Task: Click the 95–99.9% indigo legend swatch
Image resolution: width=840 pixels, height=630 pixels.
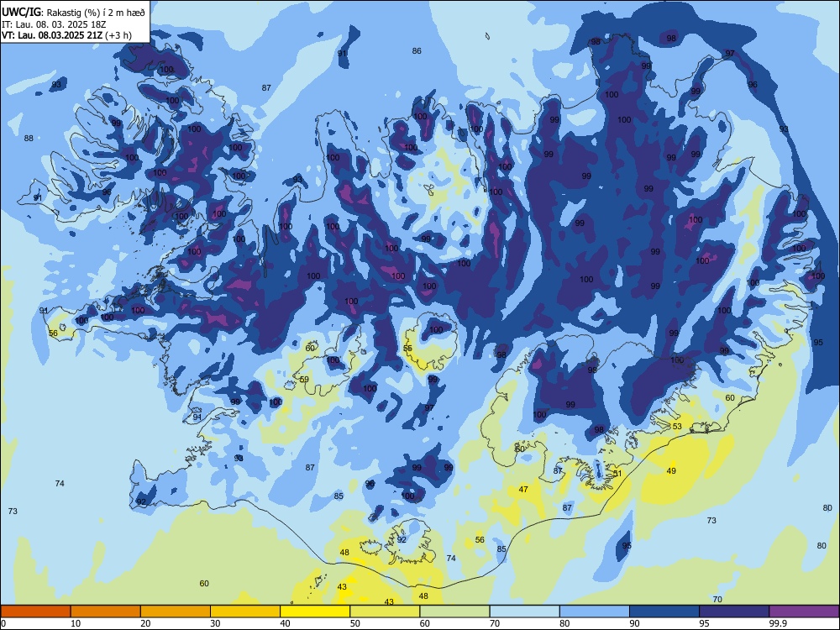Action: 734,612
